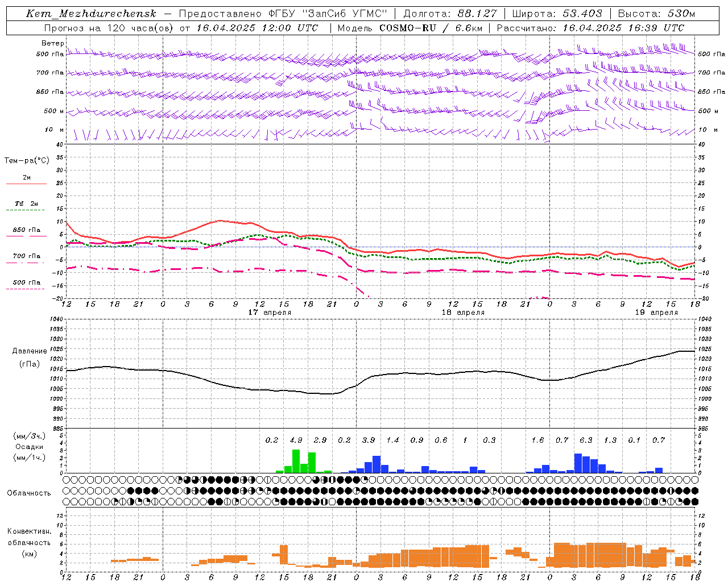Click the red '2м' temperature legend line
Screen dimensions: 728x582
[x=26, y=184]
